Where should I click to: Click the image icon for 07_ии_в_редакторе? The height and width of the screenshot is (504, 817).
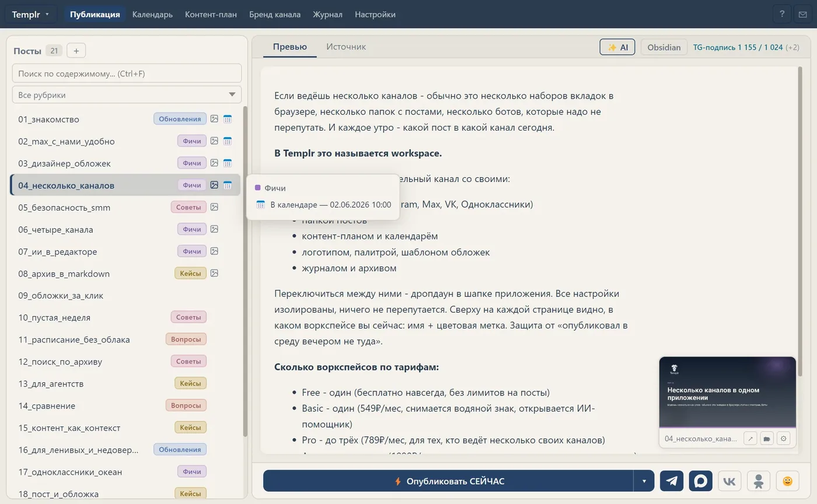[214, 251]
